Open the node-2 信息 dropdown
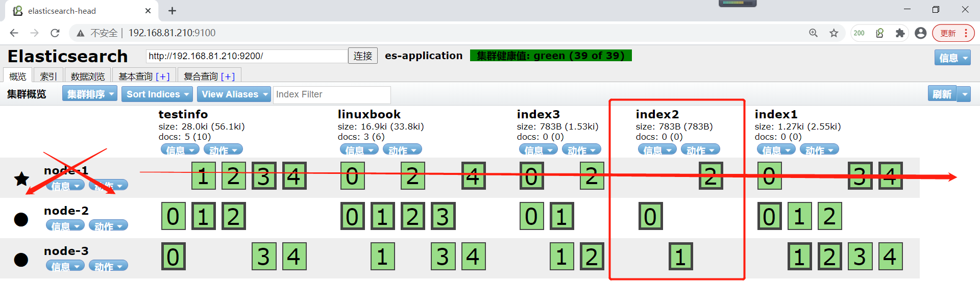Viewport: 980px width, 281px height. [65, 225]
